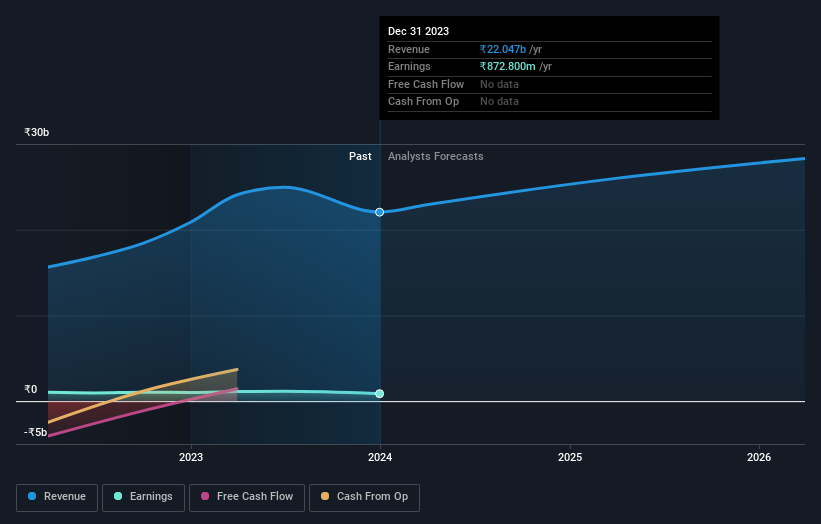Click the 2023 axis label
This screenshot has width=821, height=524.
(191, 458)
